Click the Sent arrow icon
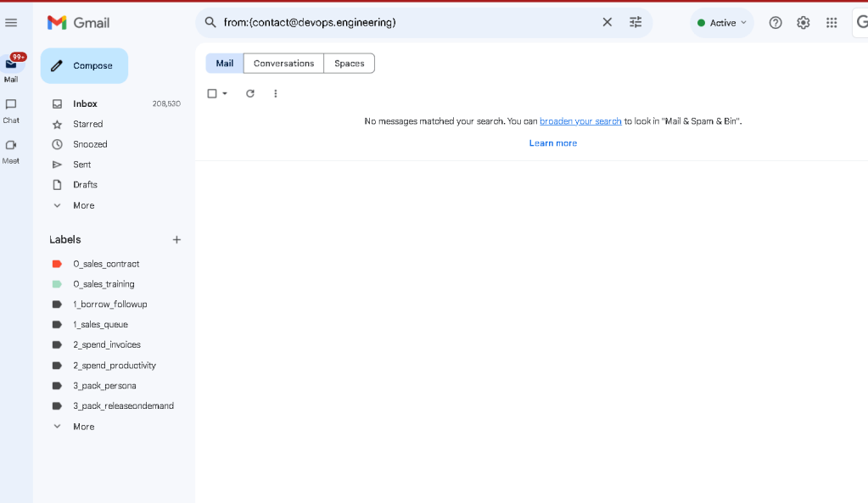The height and width of the screenshot is (503, 868). coord(57,165)
